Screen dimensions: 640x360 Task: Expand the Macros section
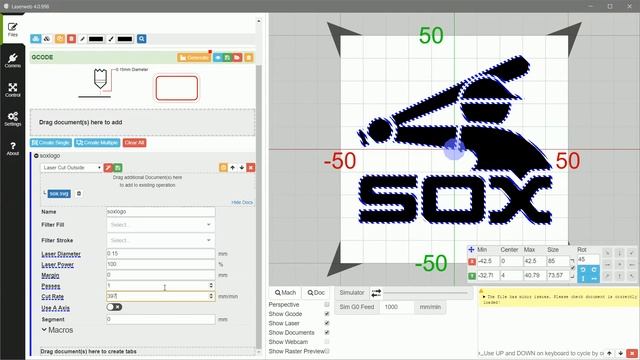coord(57,330)
